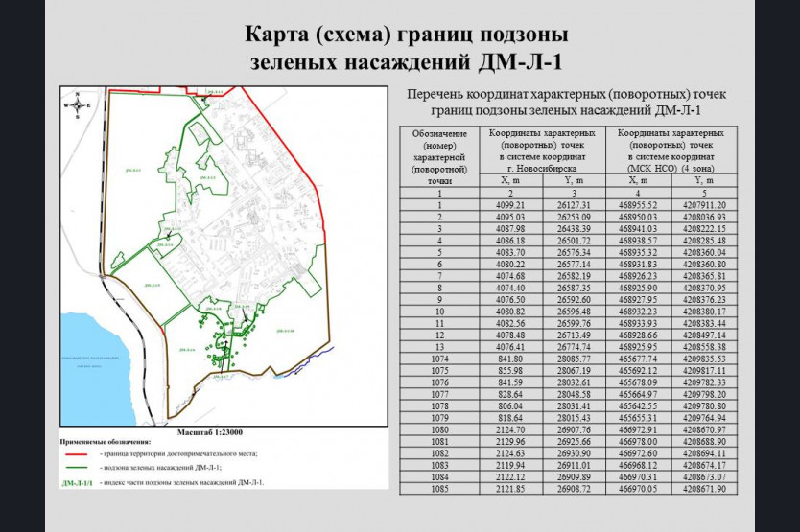Click cell value 465678.09

click(x=638, y=382)
